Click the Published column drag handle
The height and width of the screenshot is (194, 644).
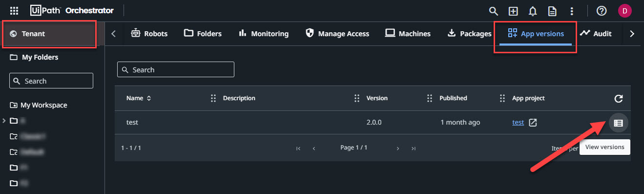[430, 98]
